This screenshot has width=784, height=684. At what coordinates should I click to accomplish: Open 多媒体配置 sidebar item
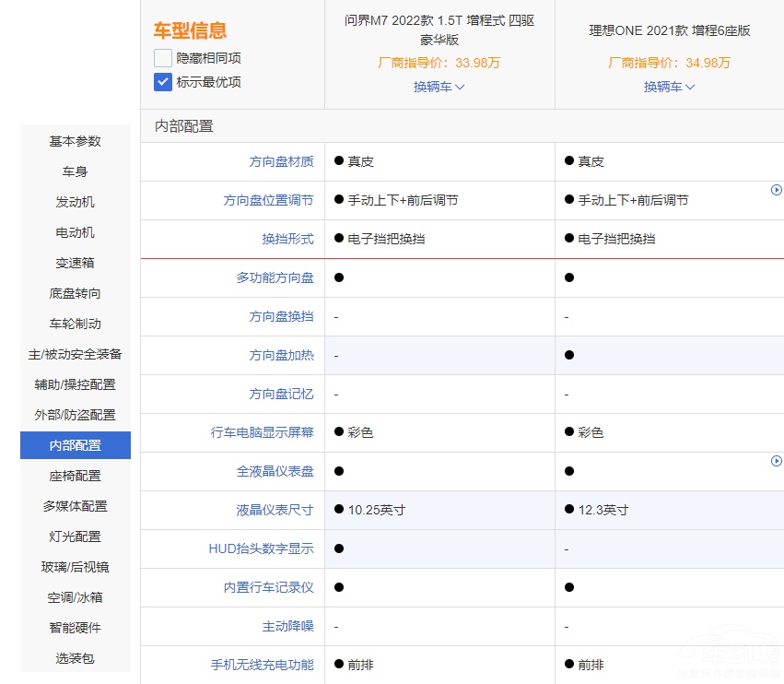coord(76,506)
